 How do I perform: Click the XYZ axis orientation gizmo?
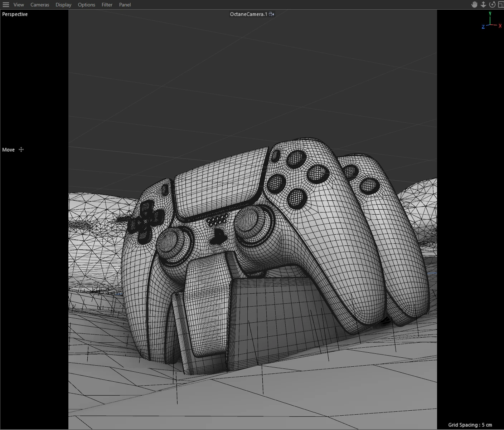pyautogui.click(x=491, y=20)
